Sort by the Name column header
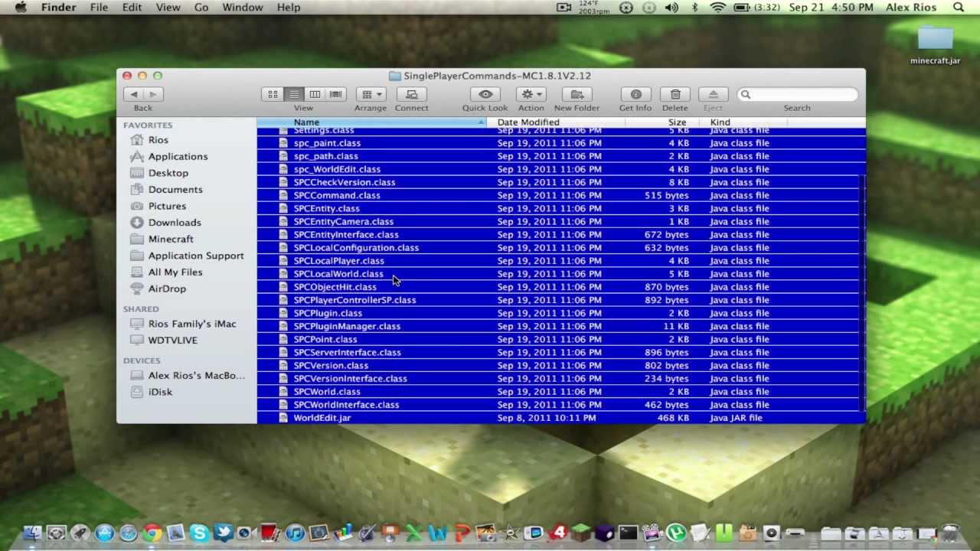The height and width of the screenshot is (551, 980). (371, 122)
